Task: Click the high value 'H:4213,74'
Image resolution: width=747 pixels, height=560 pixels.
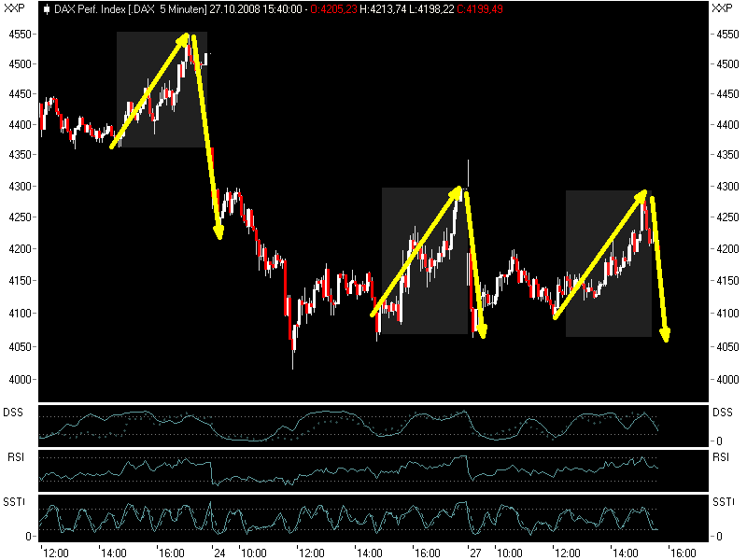Action: point(383,9)
